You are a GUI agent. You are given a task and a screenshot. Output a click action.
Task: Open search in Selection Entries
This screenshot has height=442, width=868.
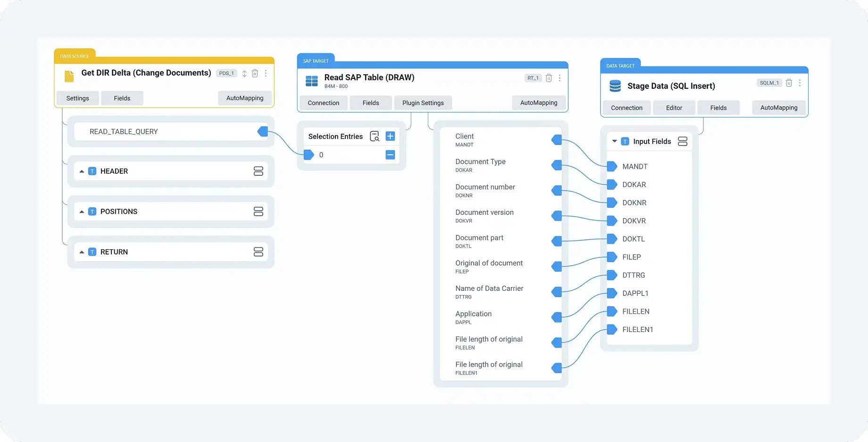375,136
